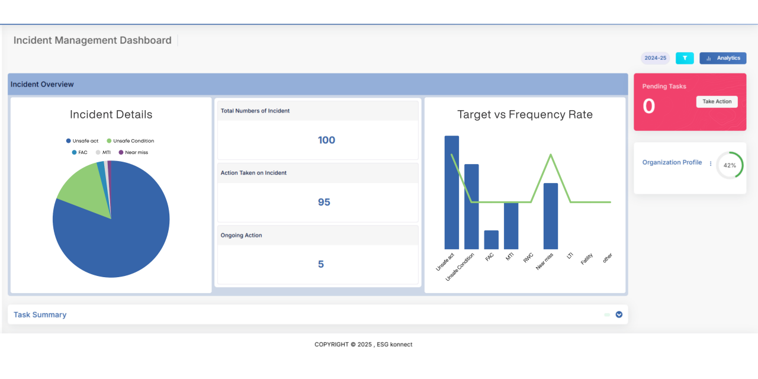Viewport: 758px width, 379px height.
Task: Click the Unsafe act bar in frequency chart
Action: coord(452,192)
